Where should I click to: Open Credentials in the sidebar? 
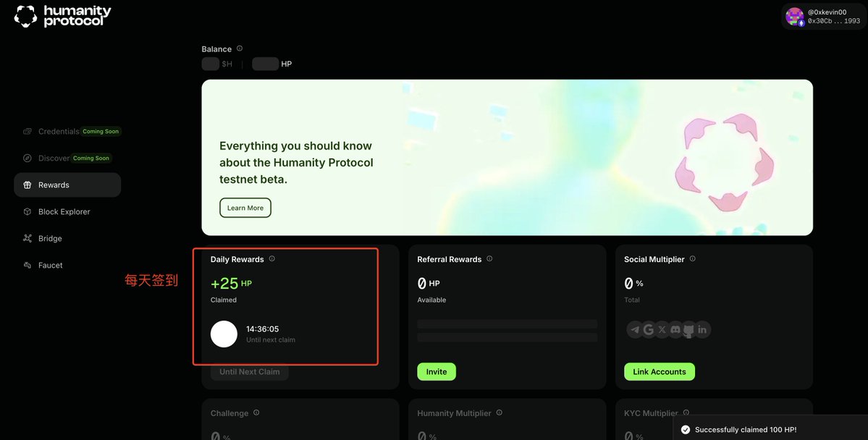click(59, 132)
